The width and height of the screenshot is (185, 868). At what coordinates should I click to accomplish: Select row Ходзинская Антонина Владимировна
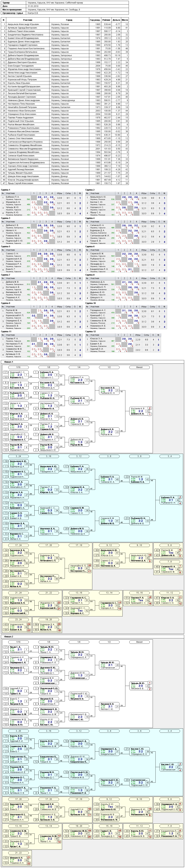pyautogui.click(x=65, y=162)
